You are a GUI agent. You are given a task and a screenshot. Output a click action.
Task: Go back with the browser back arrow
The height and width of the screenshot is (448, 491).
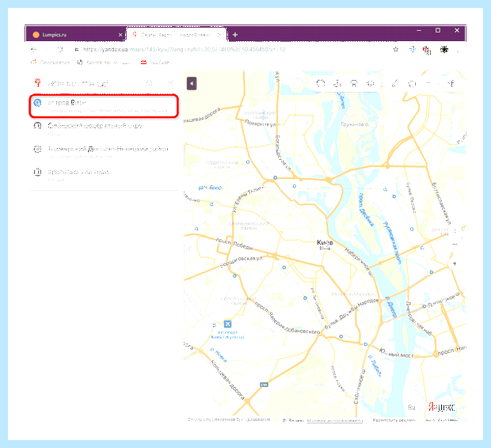click(33, 49)
